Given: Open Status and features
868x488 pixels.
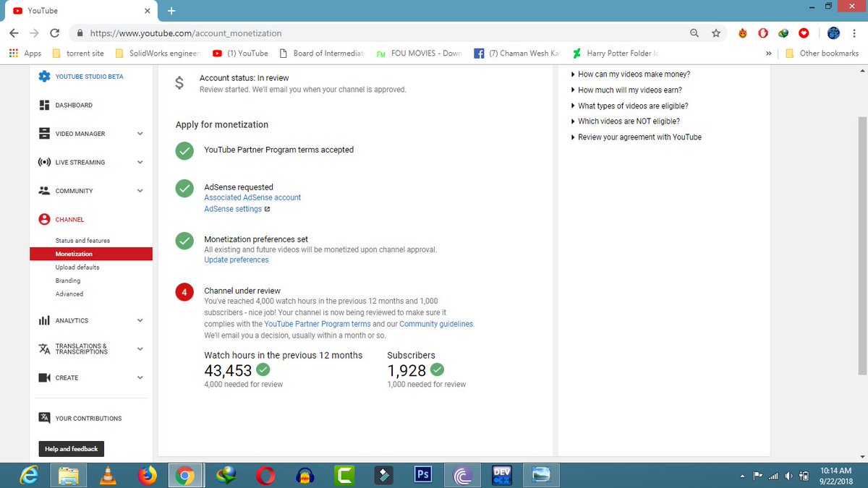Looking at the screenshot, I should 82,240.
